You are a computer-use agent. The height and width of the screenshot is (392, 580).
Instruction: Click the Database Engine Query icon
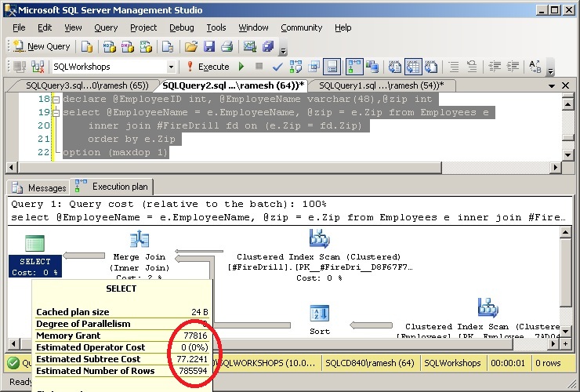87,46
